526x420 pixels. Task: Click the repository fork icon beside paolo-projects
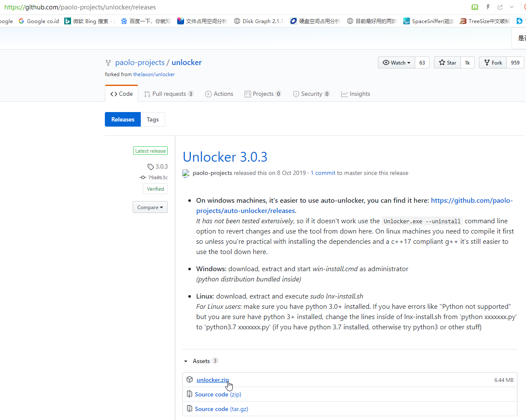point(108,63)
